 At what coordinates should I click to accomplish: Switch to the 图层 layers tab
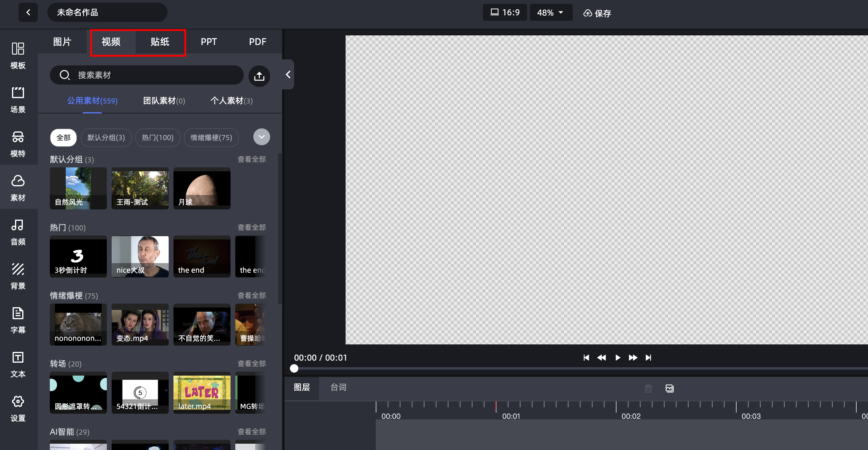pos(302,388)
